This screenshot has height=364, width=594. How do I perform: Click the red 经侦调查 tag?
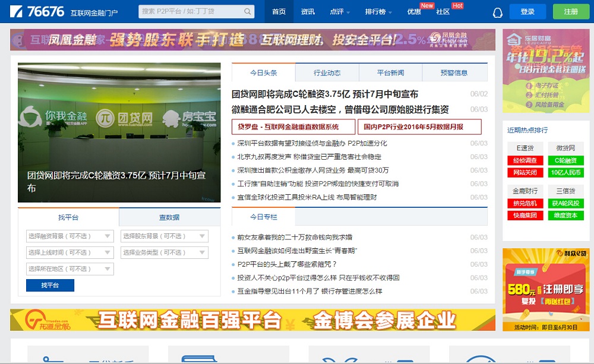[x=525, y=160]
